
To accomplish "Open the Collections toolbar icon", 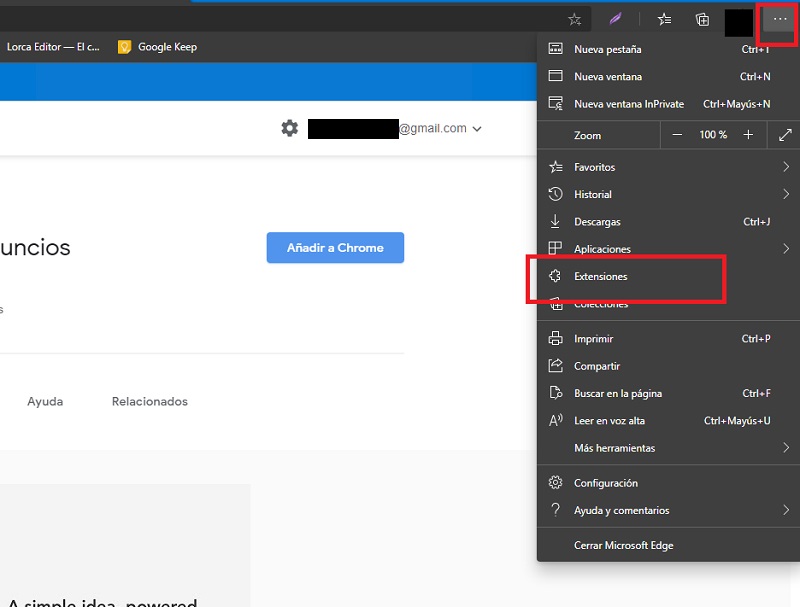I will click(x=703, y=19).
